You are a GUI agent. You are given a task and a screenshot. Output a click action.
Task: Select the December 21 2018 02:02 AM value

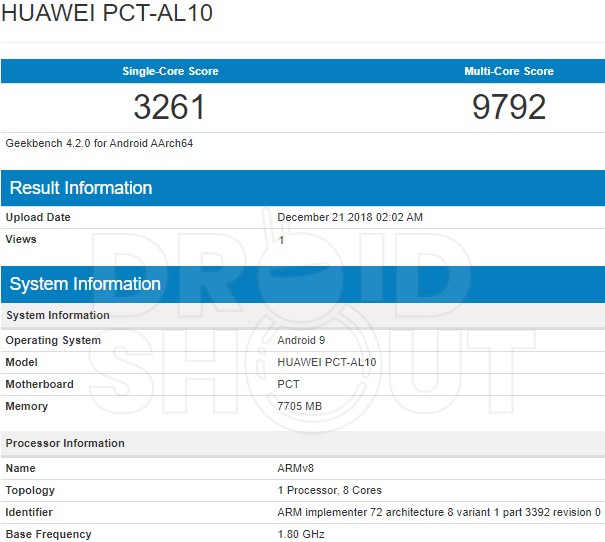350,217
